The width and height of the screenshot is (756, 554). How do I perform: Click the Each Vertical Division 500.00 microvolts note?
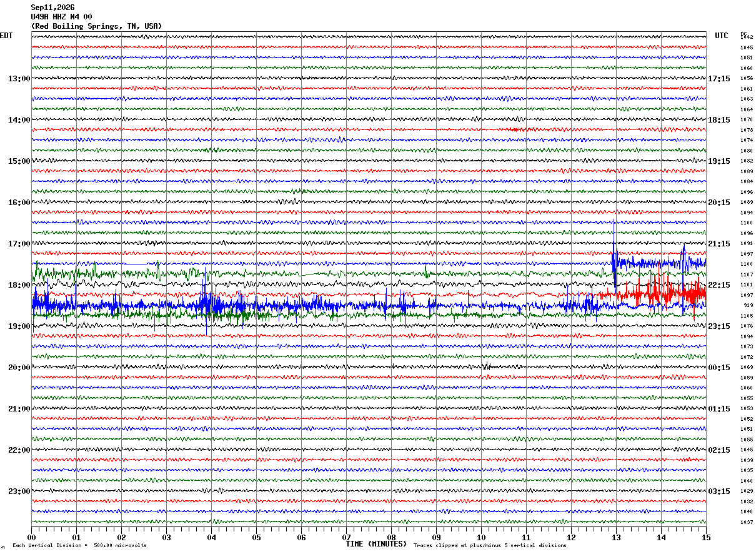click(79, 546)
